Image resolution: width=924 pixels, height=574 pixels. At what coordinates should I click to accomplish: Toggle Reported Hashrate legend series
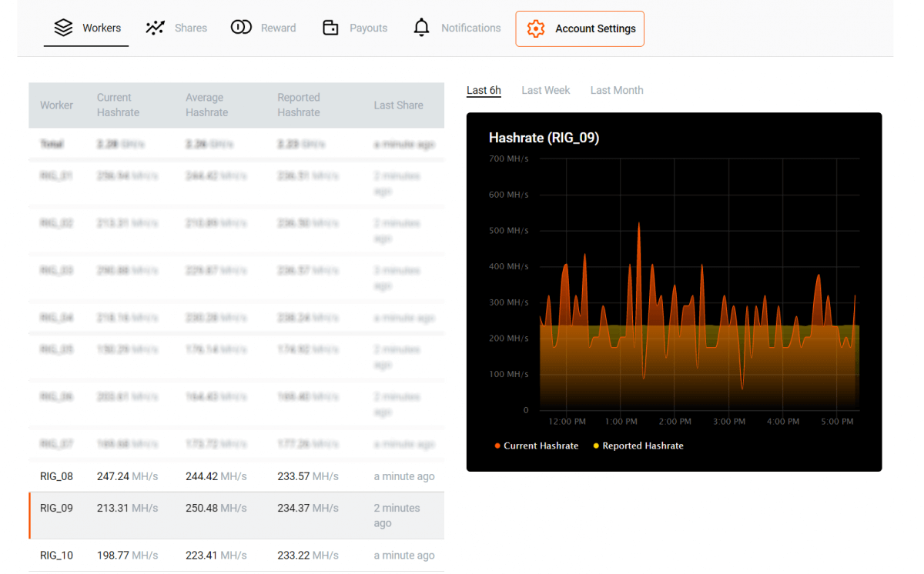click(642, 446)
